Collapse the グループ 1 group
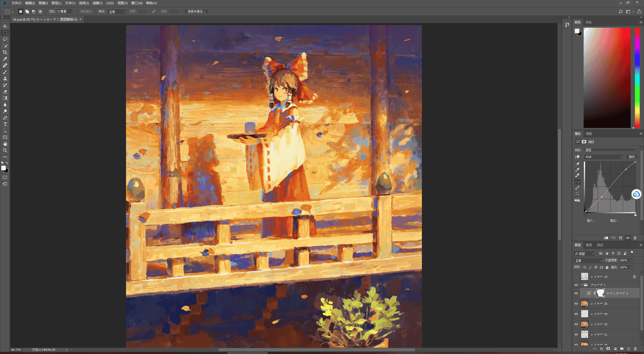 (582, 285)
